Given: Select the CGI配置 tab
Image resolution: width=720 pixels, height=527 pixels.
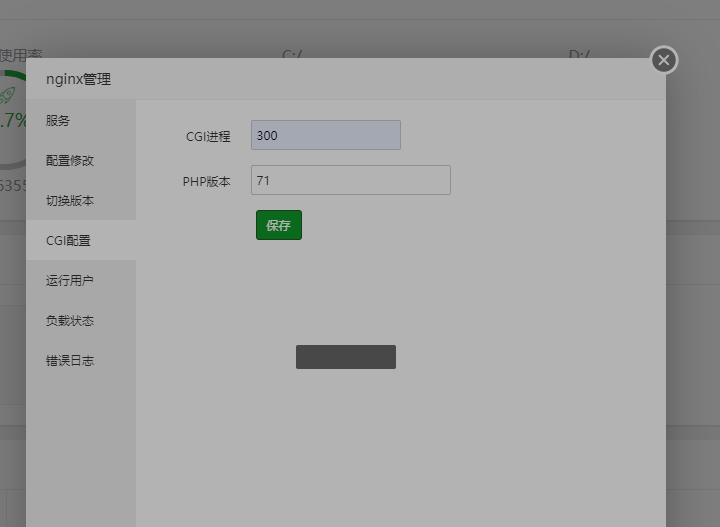Looking at the screenshot, I should 81,241.
